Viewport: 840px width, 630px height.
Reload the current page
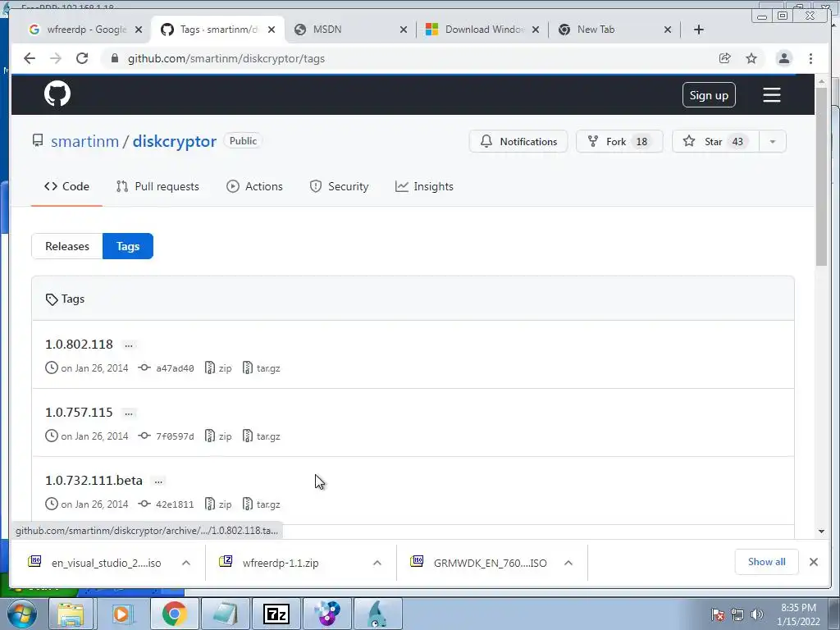click(82, 58)
